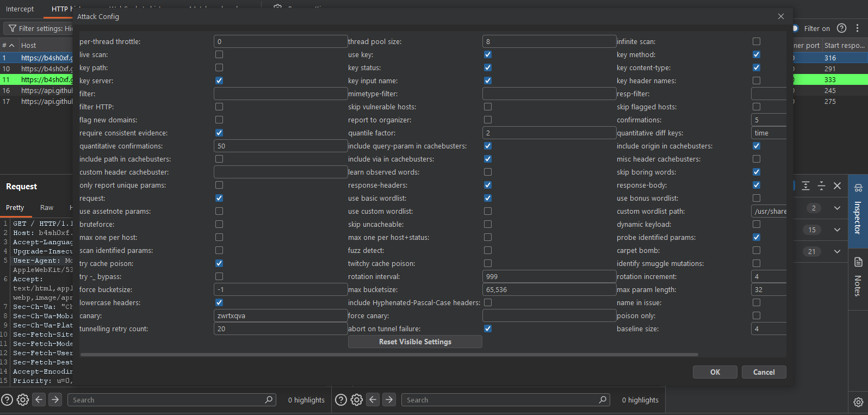The width and height of the screenshot is (868, 415).
Task: Click the help icon in response search bar
Action: (x=341, y=400)
